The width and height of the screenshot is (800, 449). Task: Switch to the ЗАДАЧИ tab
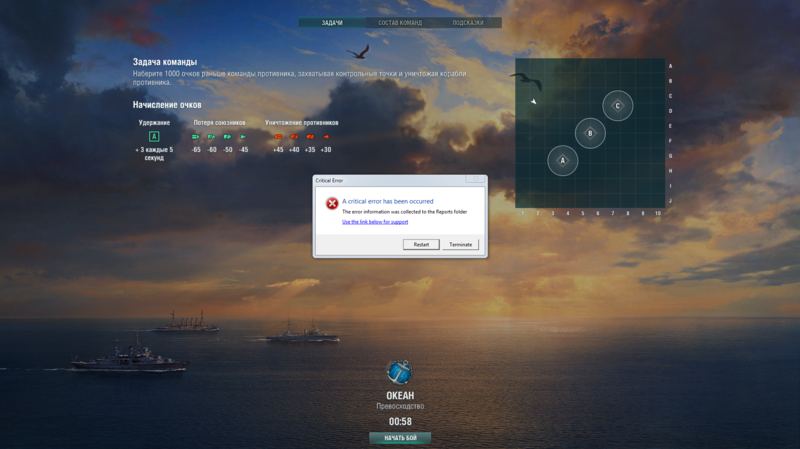(332, 23)
